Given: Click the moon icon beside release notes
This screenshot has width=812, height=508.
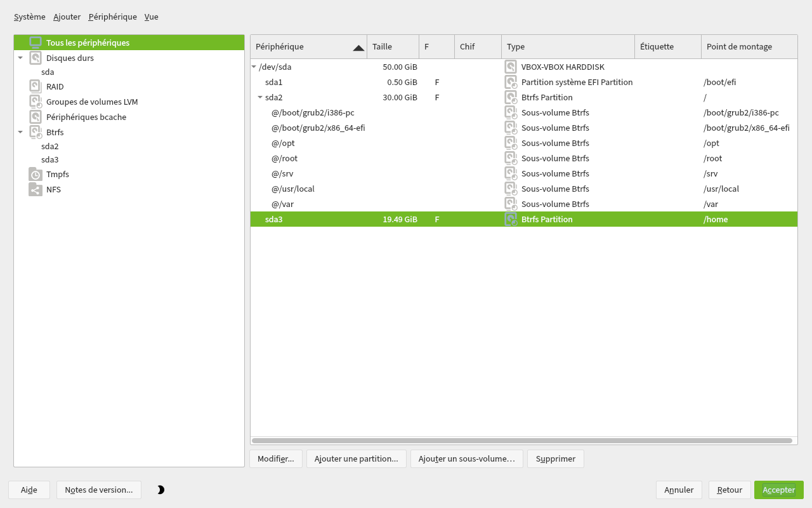Looking at the screenshot, I should tap(160, 490).
